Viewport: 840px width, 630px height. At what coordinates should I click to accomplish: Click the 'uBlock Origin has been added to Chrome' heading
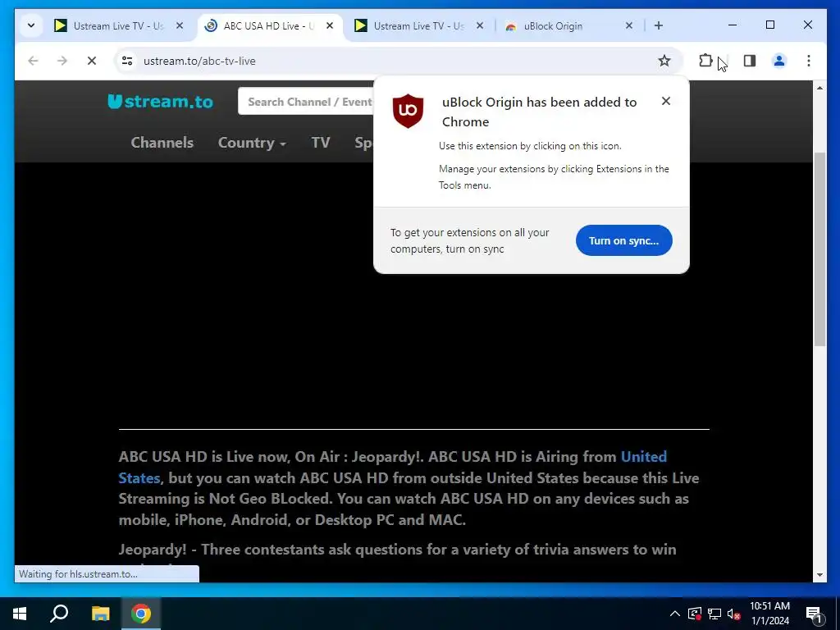[540, 112]
